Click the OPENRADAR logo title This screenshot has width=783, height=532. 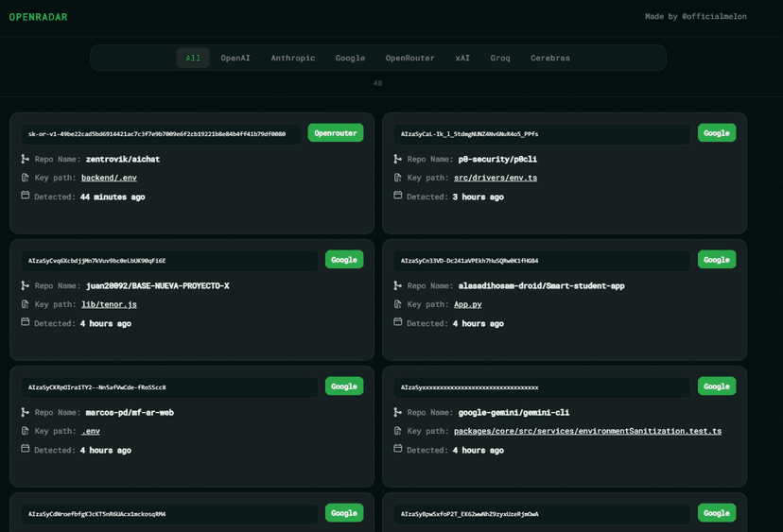[x=39, y=17]
